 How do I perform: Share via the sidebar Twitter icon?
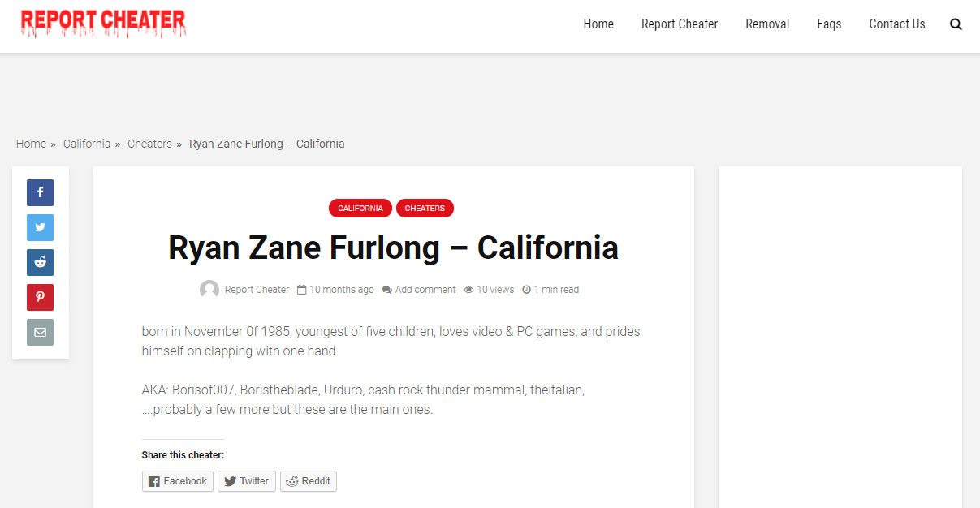[40, 227]
